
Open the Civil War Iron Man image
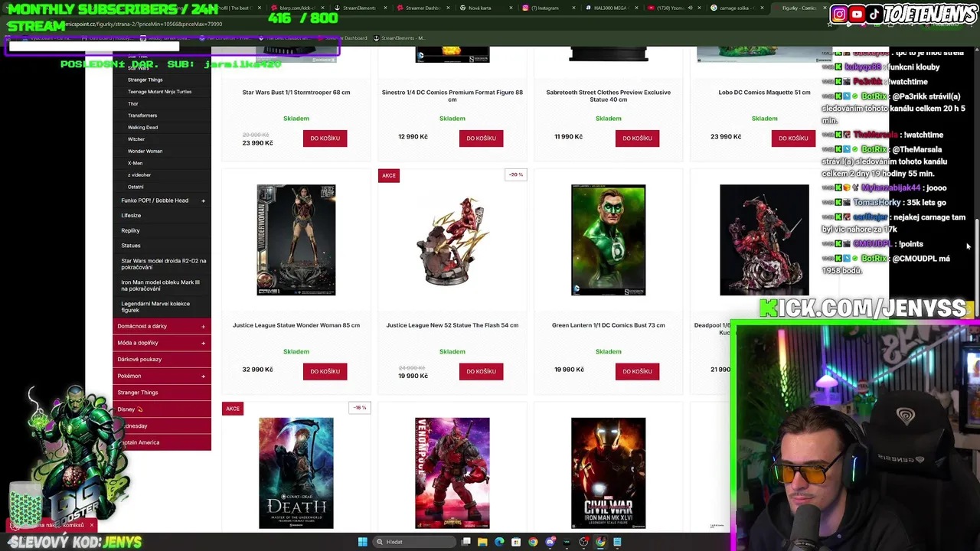pos(609,473)
